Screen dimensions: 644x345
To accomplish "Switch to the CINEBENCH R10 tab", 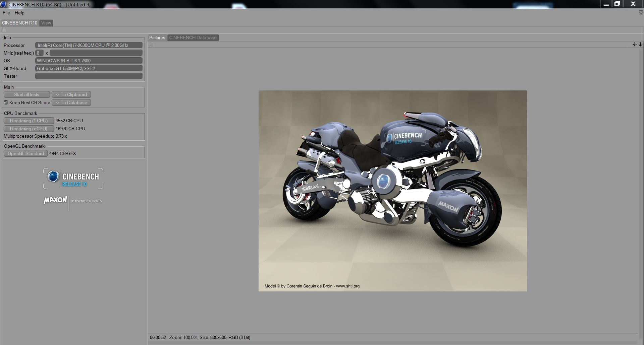I will 19,23.
